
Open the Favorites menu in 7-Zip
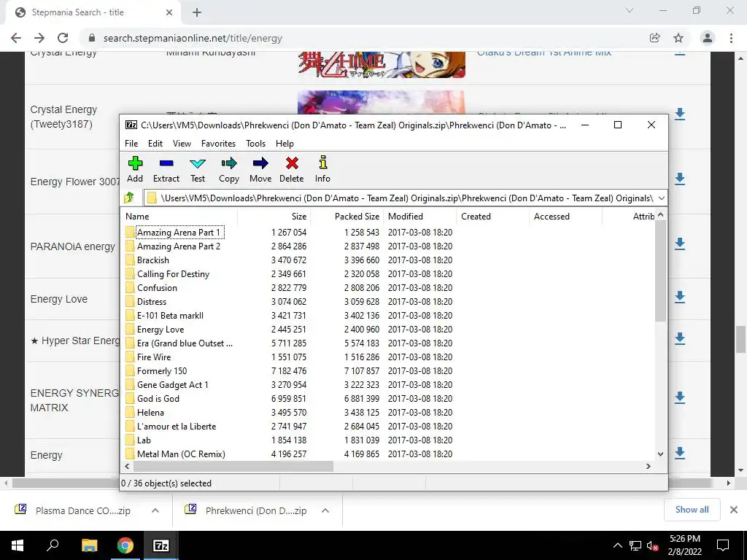[218, 144]
